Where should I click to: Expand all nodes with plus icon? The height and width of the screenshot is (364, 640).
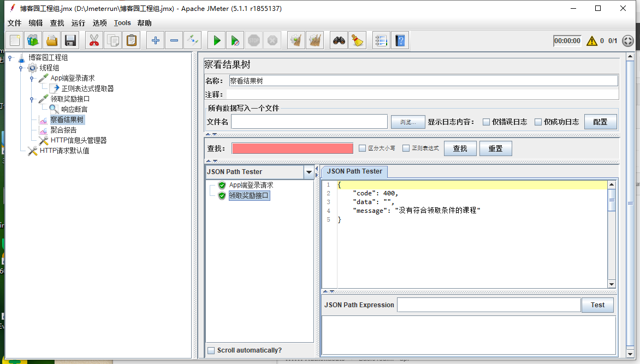click(x=156, y=40)
